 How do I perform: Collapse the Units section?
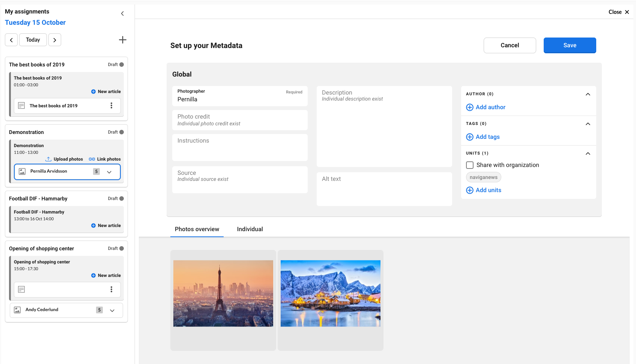coord(588,153)
